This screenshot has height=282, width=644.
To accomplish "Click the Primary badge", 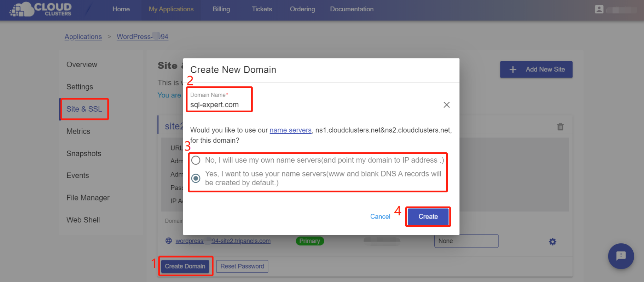I will [x=310, y=241].
